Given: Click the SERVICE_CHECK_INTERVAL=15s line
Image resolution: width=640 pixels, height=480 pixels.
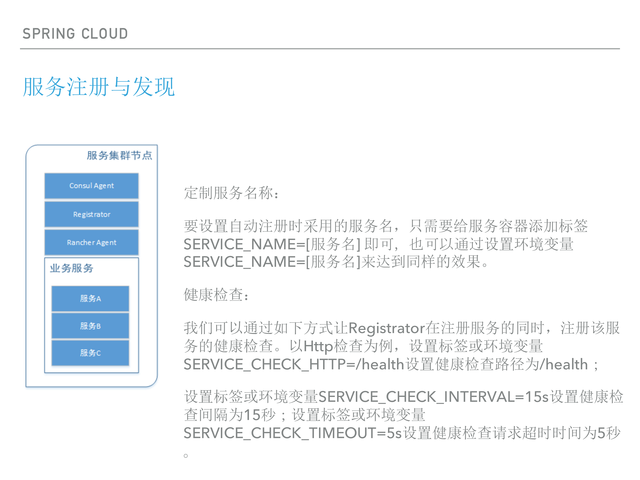Looking at the screenshot, I should pos(404,397).
